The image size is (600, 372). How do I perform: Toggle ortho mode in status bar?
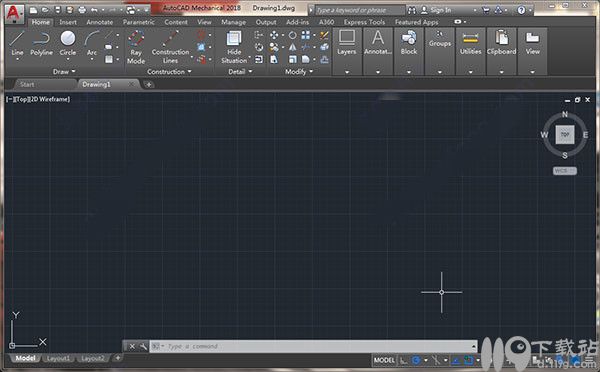(x=403, y=360)
